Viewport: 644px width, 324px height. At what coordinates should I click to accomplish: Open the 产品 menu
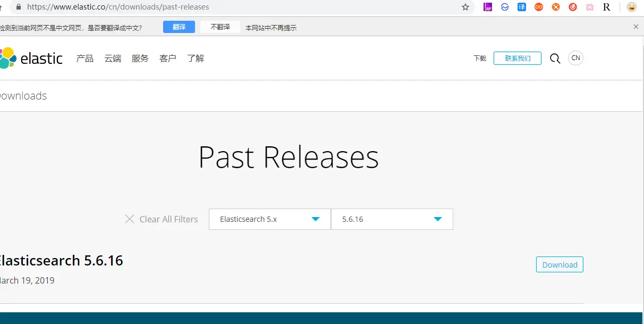[x=85, y=59]
